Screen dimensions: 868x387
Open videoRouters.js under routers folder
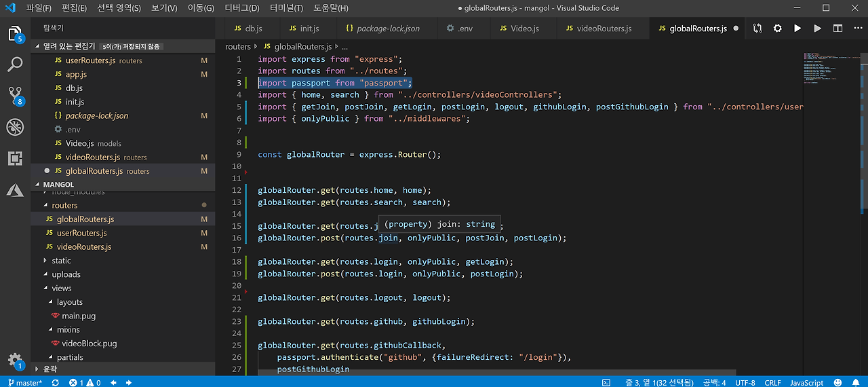point(122,246)
